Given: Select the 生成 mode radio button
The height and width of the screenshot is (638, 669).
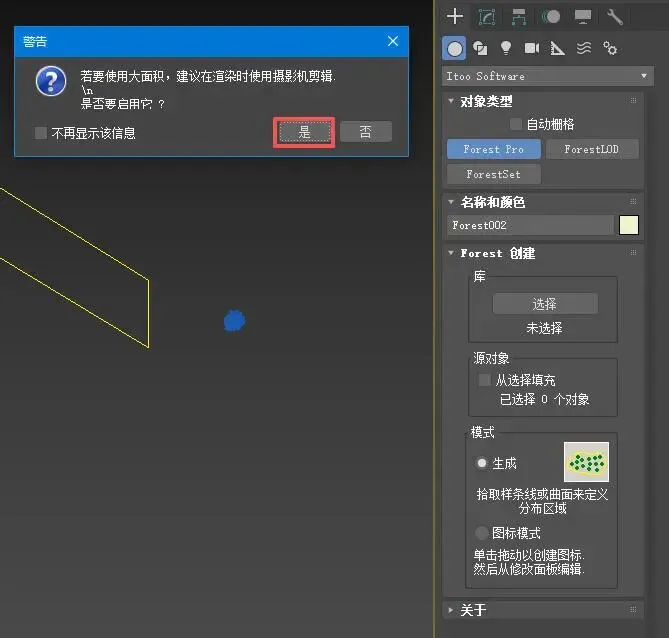Looking at the screenshot, I should 482,463.
